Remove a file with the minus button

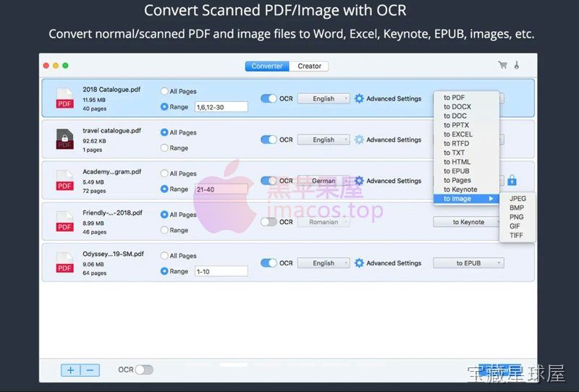click(x=90, y=370)
